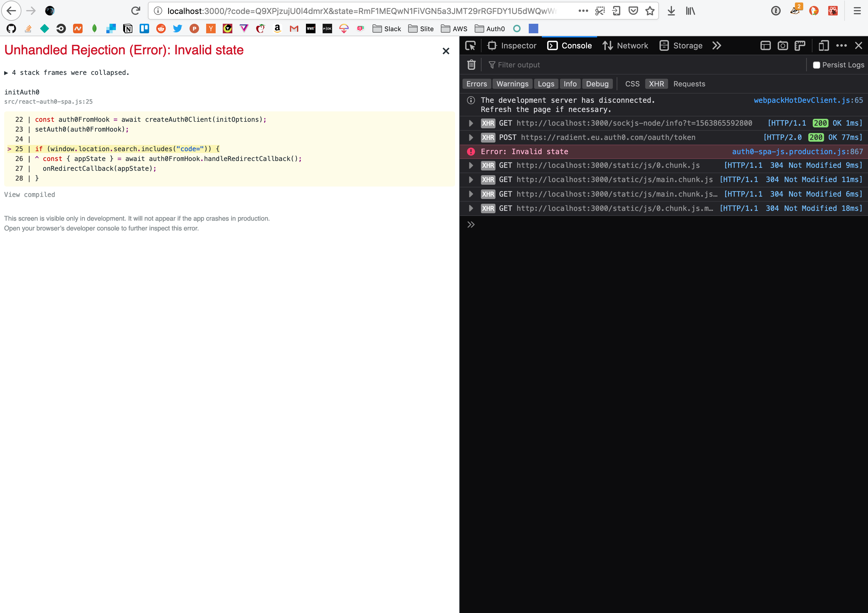Image resolution: width=868 pixels, height=613 pixels.
Task: Open the devtools panel overflow chevron
Action: pyautogui.click(x=717, y=45)
